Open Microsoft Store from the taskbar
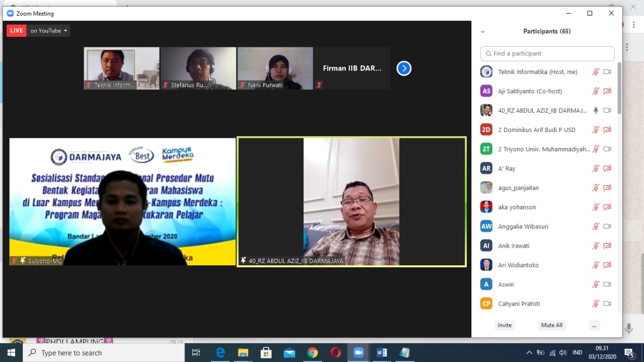Image resolution: width=644 pixels, height=362 pixels. pos(266,352)
